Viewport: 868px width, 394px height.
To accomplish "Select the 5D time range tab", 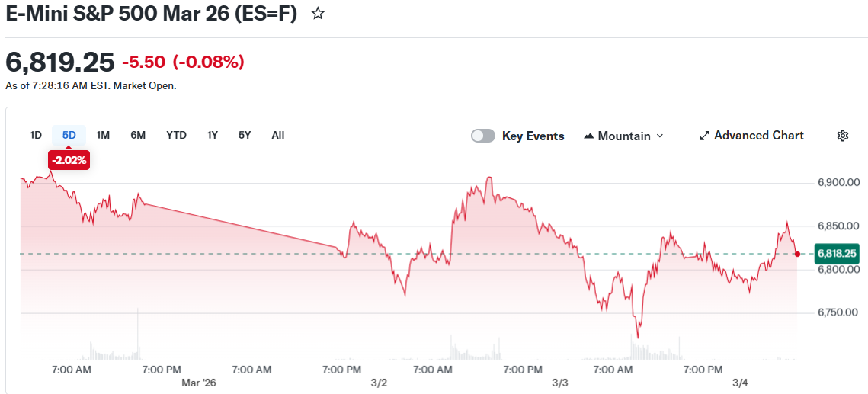I will (69, 135).
